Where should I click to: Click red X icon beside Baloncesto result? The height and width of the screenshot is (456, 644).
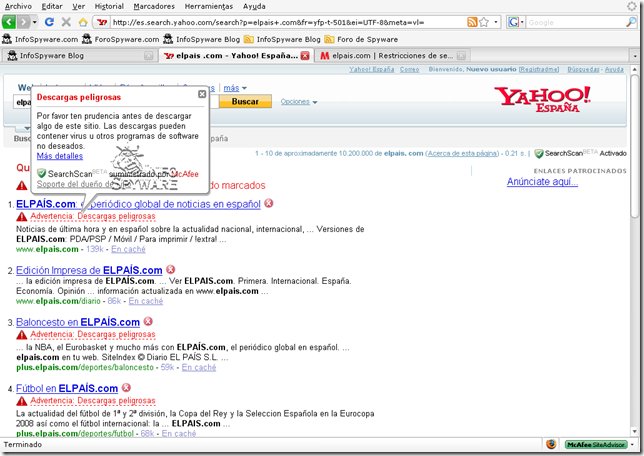pos(148,321)
